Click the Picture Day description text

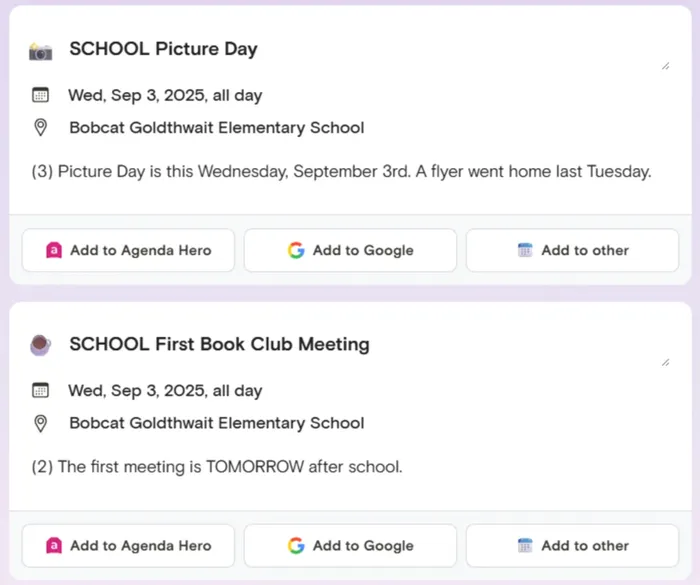pyautogui.click(x=341, y=171)
